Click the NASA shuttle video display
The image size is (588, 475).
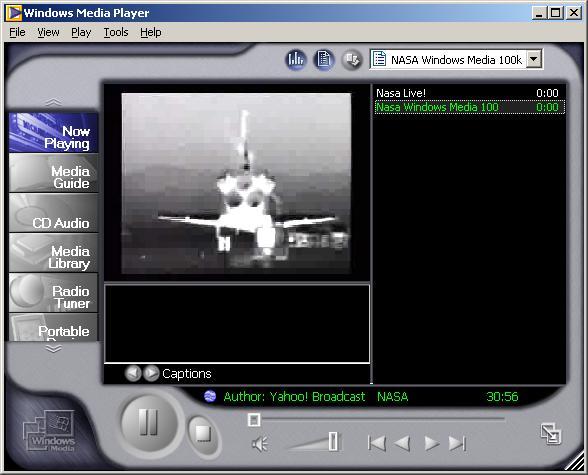pos(237,183)
